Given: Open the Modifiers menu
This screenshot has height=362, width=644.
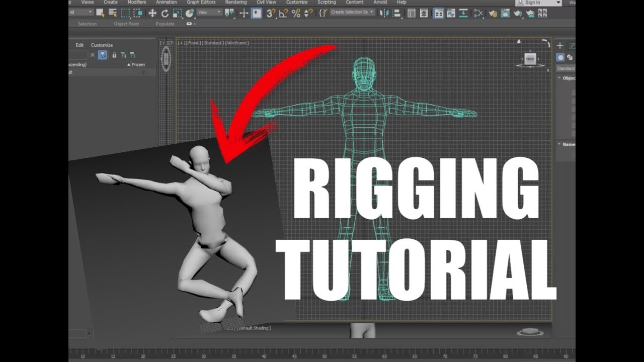Looking at the screenshot, I should coord(137,3).
